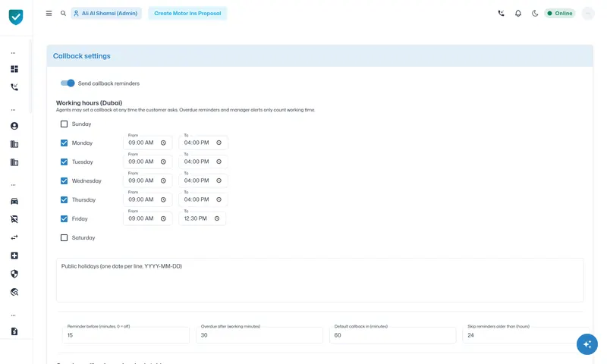Open time picker for Wednesday To
The height and width of the screenshot is (364, 607).
(219, 180)
